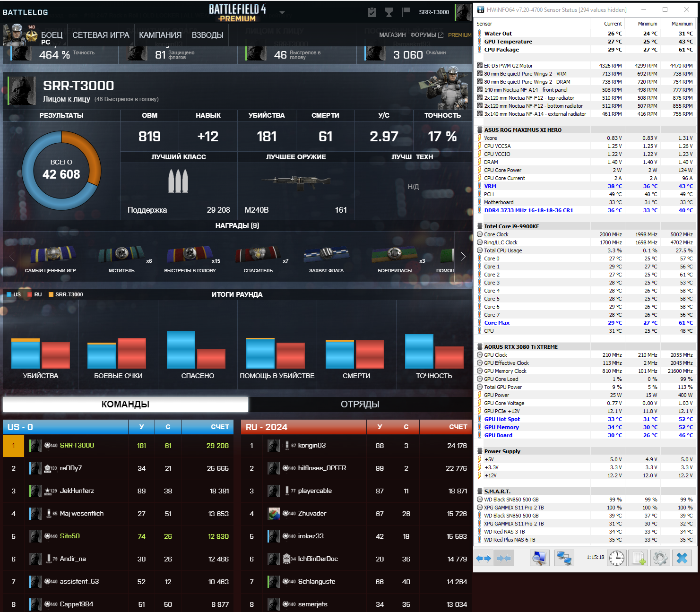700x612 pixels.
Task: Select the Water Out sensor row
Action: (x=585, y=34)
